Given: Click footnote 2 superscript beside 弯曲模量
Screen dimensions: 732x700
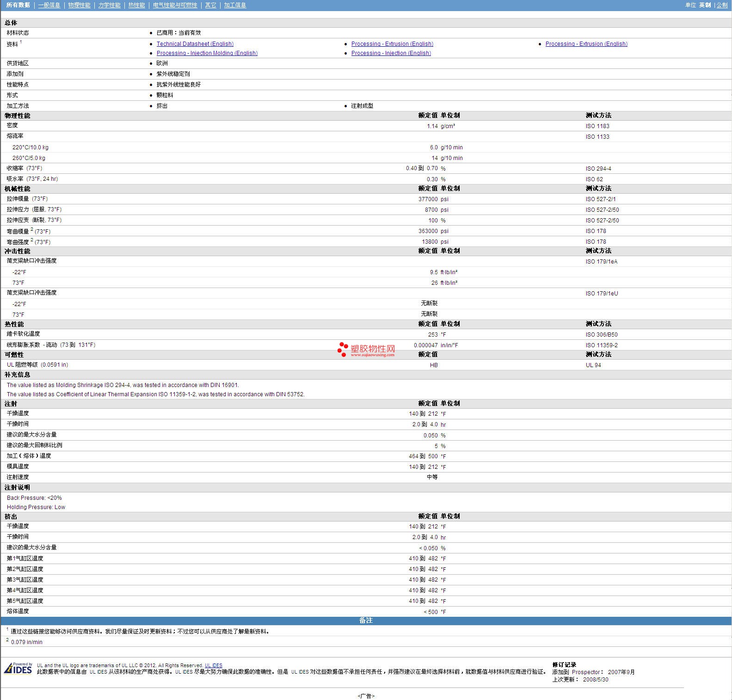Looking at the screenshot, I should pyautogui.click(x=32, y=229).
